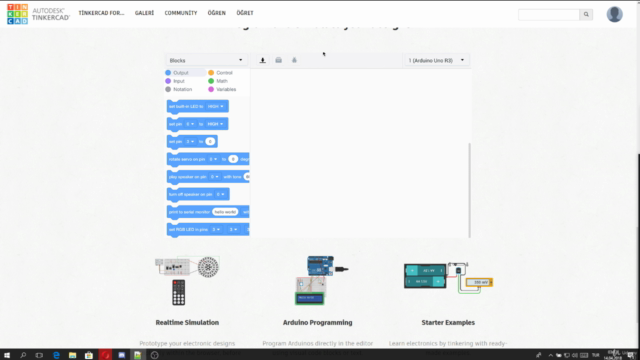640x360 pixels.
Task: Open Task View in taskbar
Action: [39, 355]
